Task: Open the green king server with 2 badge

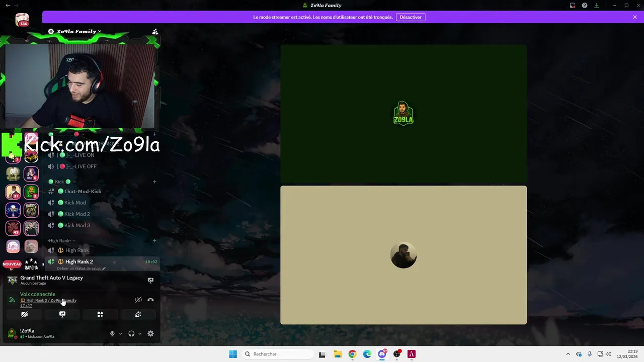Action: click(x=31, y=192)
